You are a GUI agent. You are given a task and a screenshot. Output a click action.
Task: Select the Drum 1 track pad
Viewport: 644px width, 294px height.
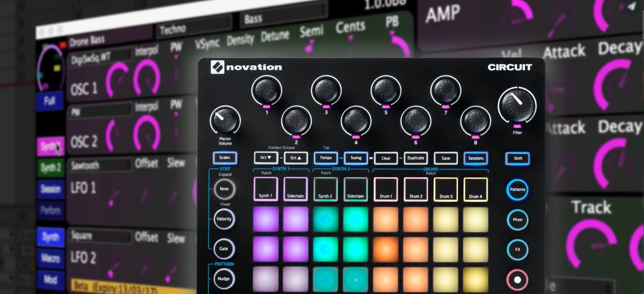click(x=386, y=189)
